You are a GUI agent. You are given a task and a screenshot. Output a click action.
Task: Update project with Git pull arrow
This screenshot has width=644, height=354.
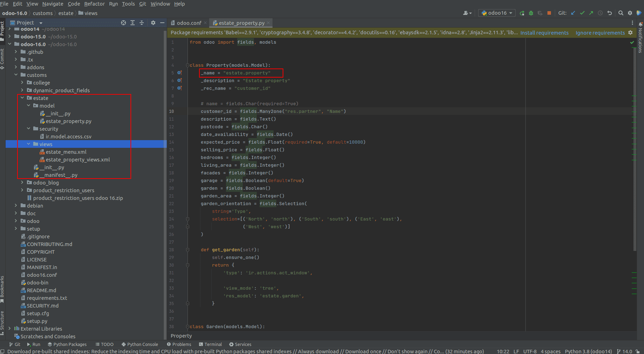coord(573,13)
